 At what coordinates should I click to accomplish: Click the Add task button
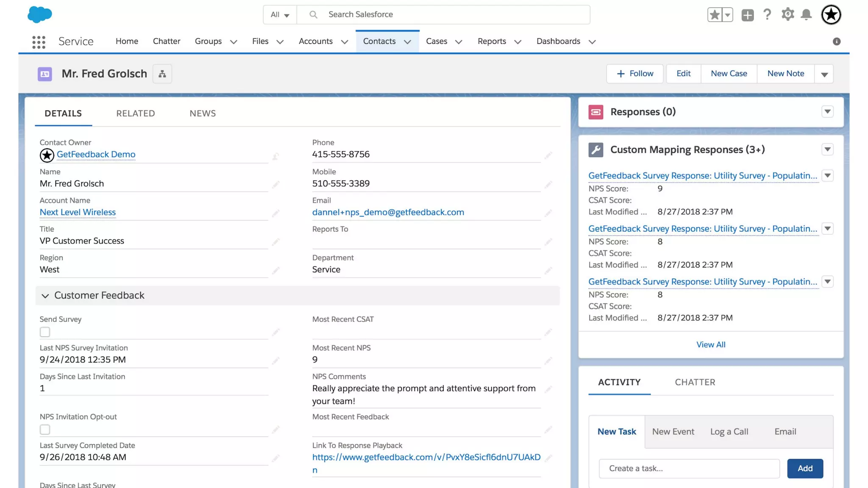tap(805, 469)
